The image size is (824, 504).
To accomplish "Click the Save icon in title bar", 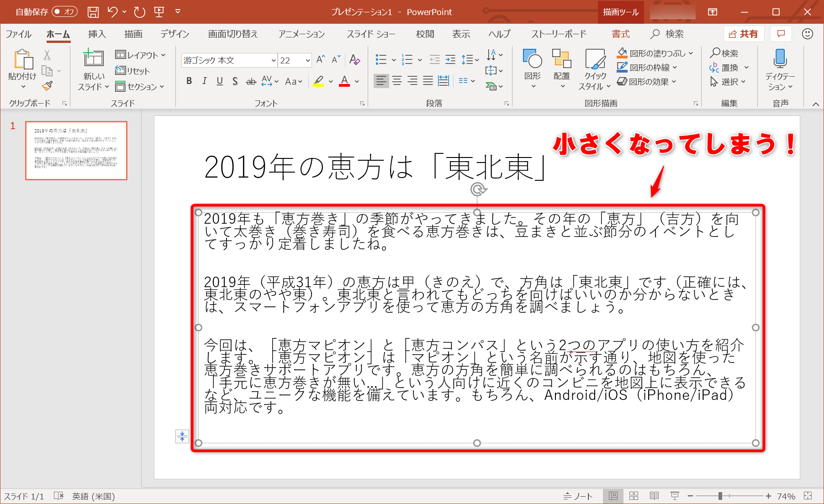I will [93, 12].
